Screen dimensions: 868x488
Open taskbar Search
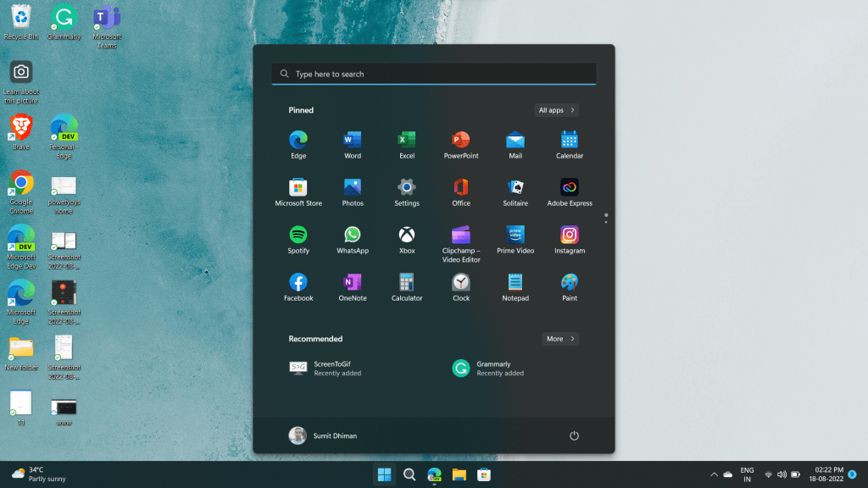pyautogui.click(x=409, y=474)
